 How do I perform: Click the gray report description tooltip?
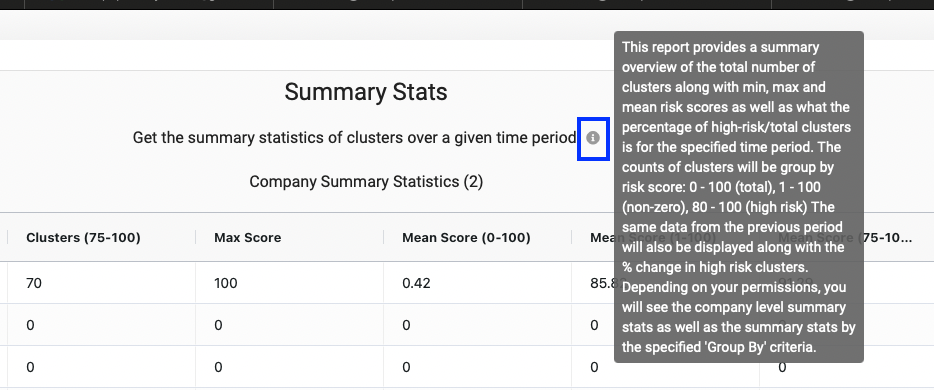[739, 196]
